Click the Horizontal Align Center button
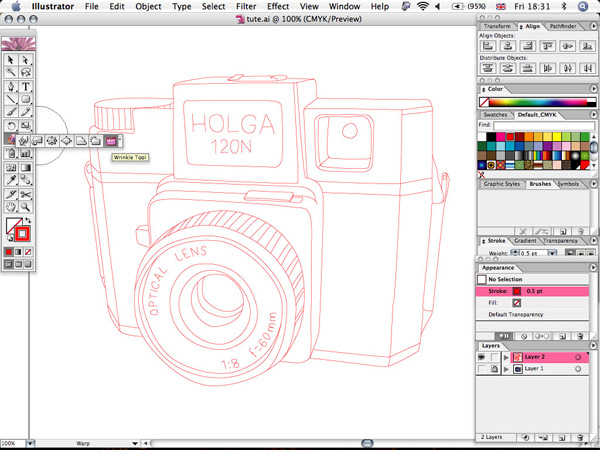 click(508, 46)
